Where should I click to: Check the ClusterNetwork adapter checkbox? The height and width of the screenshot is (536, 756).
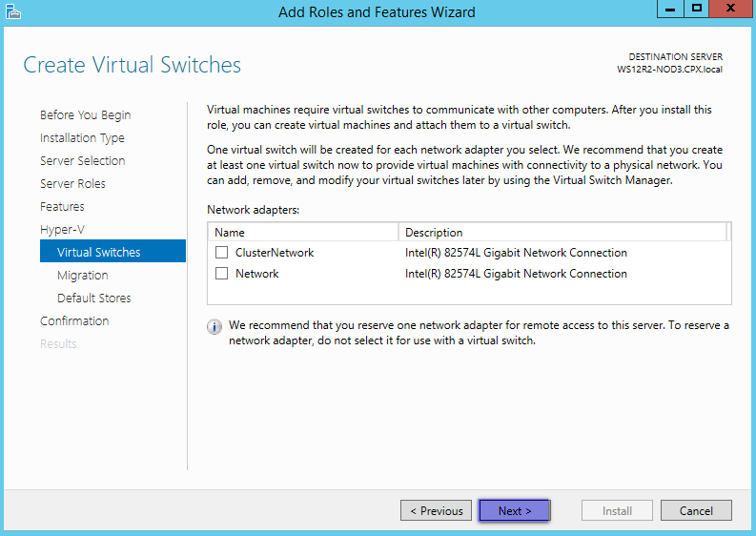pyautogui.click(x=222, y=253)
